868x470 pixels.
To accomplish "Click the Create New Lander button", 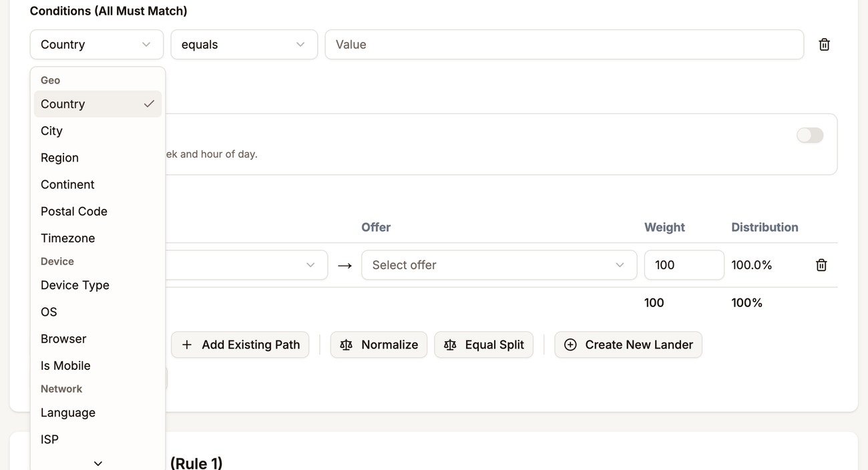I will [x=628, y=344].
